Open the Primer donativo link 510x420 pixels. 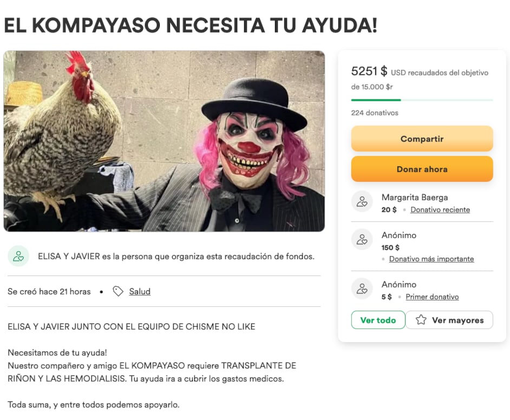[432, 297]
